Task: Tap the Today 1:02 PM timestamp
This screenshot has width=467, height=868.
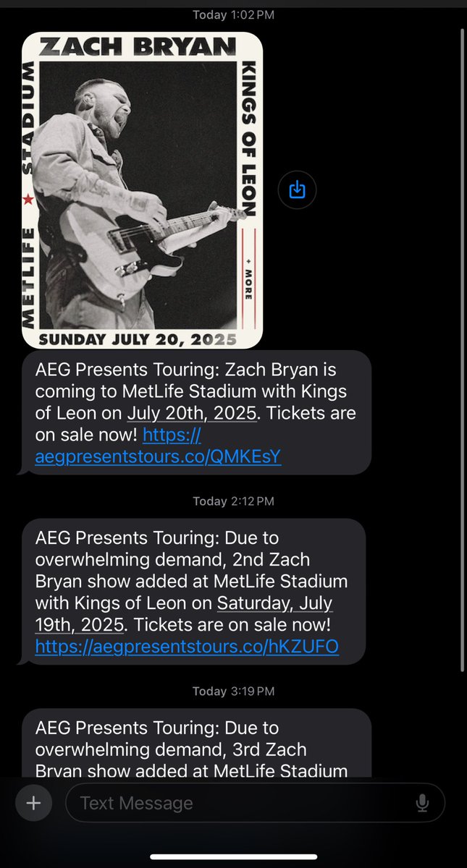Action: pyautogui.click(x=234, y=14)
